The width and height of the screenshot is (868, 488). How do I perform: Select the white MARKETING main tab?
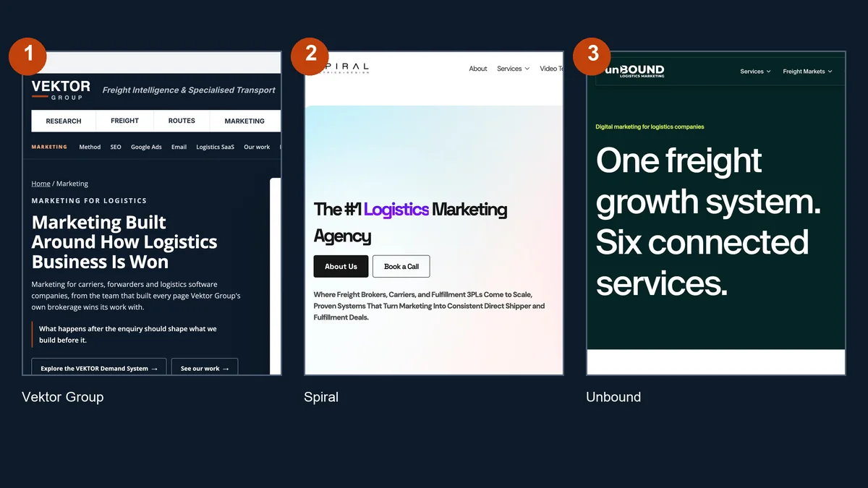click(x=244, y=121)
